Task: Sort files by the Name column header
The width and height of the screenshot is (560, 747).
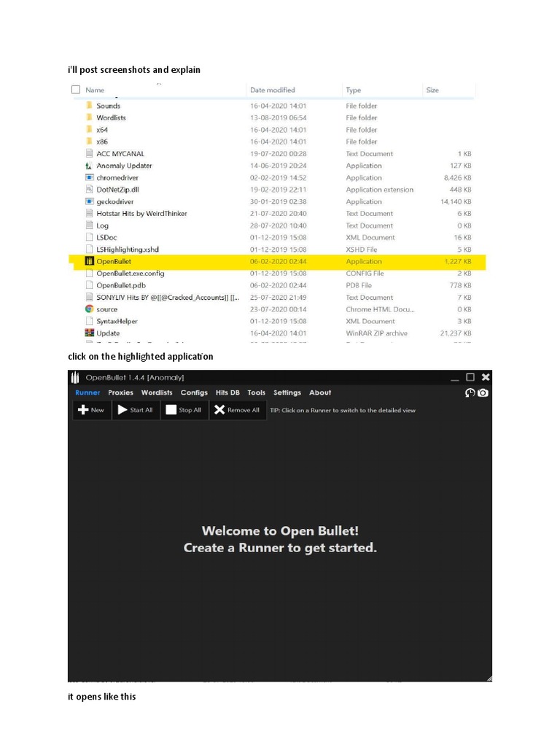Action: coord(95,90)
